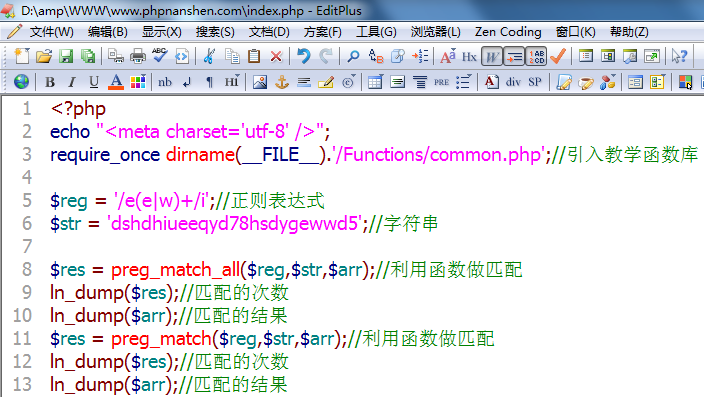
Task: Create a new document with the New icon
Action: 21,57
